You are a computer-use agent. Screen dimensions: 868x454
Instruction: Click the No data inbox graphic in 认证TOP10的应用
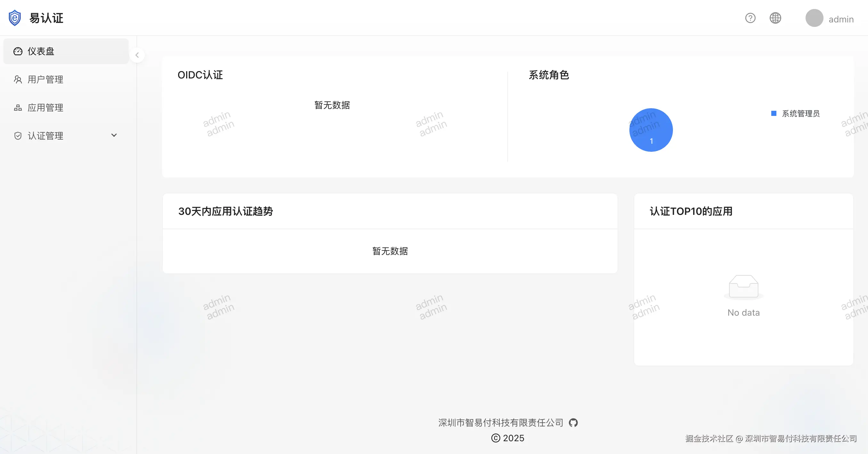point(743,287)
